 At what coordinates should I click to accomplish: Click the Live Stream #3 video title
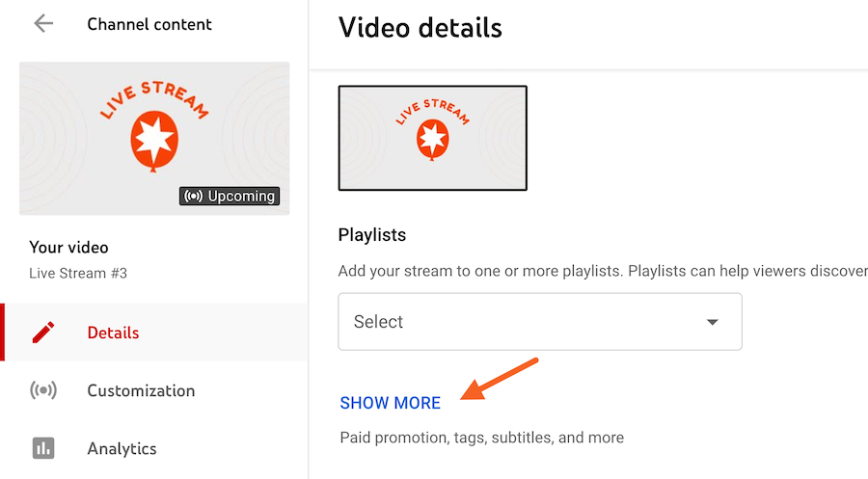tap(78, 273)
